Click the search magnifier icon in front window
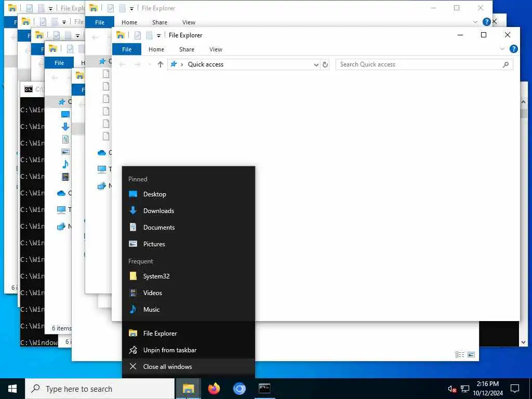The height and width of the screenshot is (399, 532). coord(506,64)
